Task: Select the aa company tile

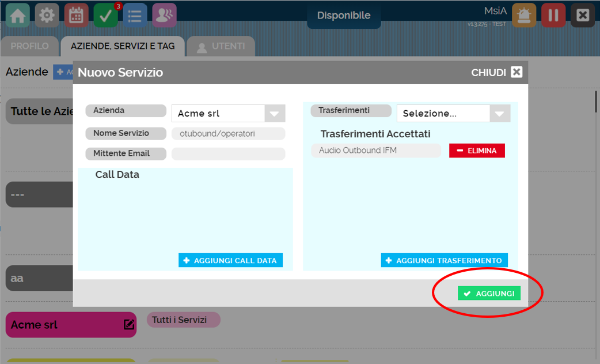Action: click(x=39, y=278)
